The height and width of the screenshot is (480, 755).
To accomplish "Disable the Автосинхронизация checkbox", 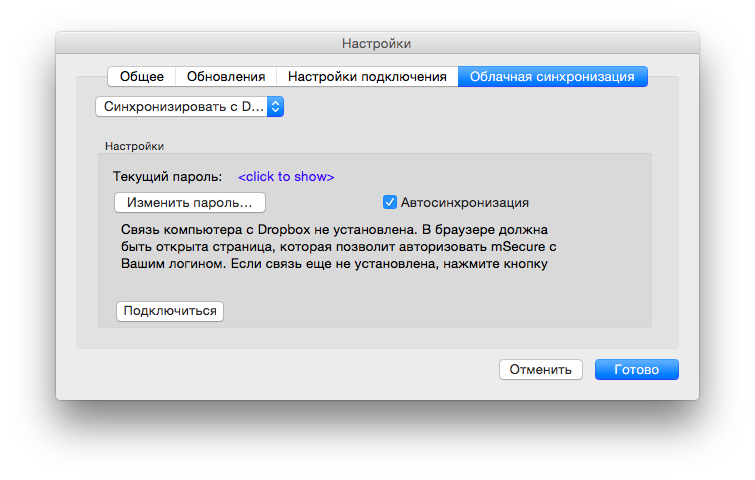I will click(x=391, y=202).
